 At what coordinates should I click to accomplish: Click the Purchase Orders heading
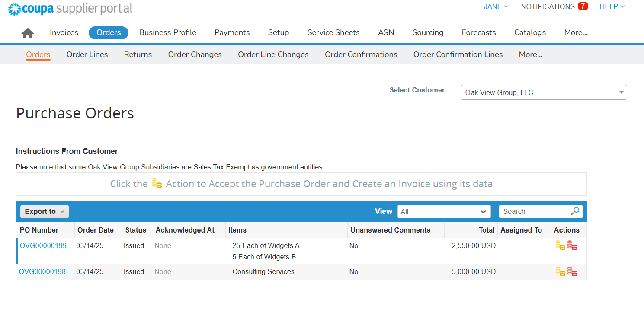pos(75,113)
